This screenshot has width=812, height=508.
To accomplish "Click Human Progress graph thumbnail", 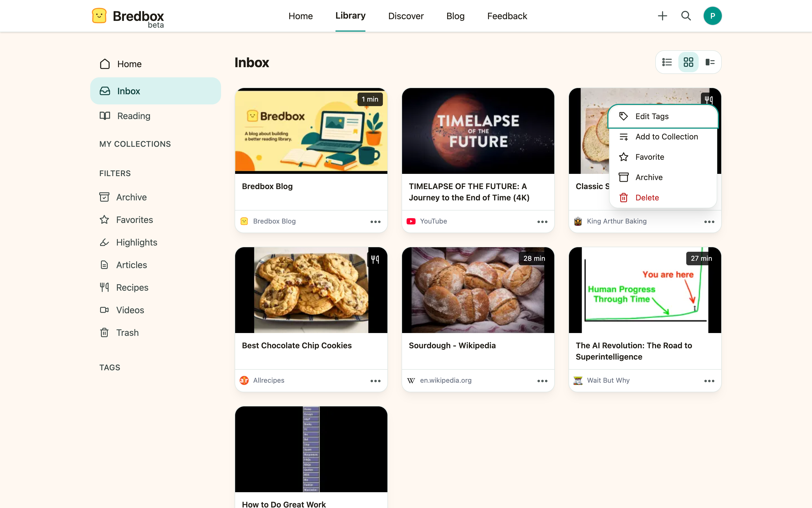I will click(x=645, y=290).
